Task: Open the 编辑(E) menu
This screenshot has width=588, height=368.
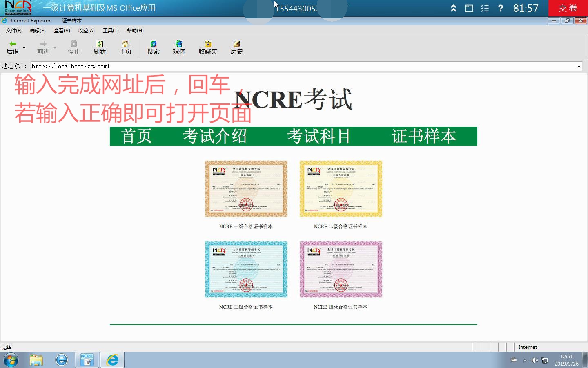Action: pyautogui.click(x=38, y=31)
